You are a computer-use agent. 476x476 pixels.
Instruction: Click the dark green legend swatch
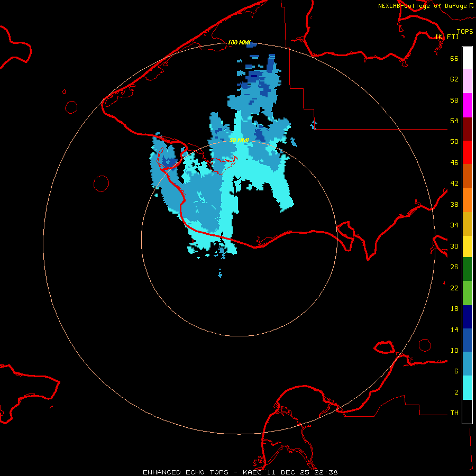click(467, 269)
